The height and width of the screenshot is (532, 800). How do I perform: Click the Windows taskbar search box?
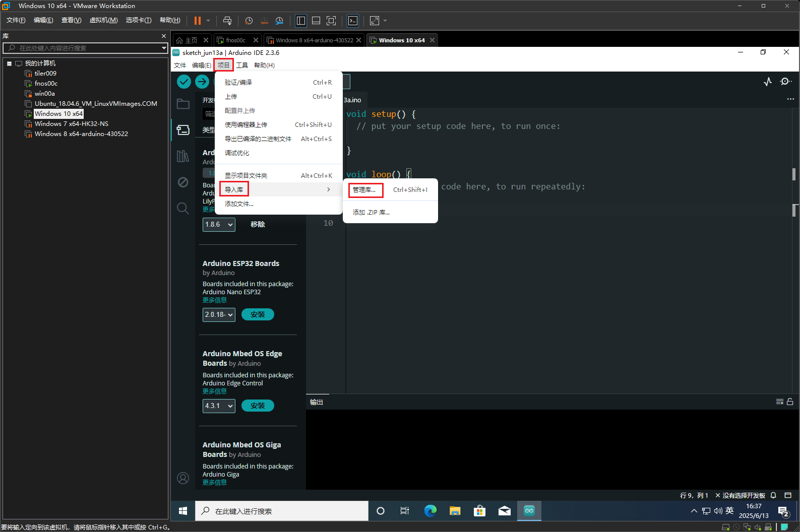click(x=282, y=511)
